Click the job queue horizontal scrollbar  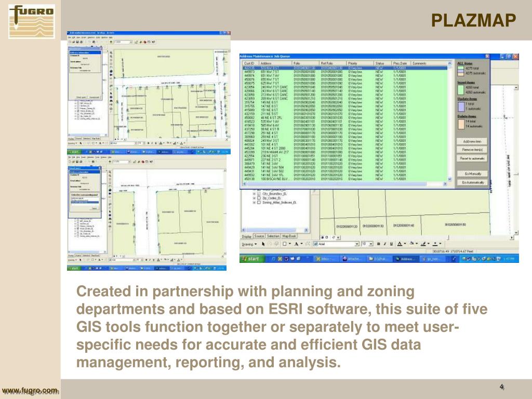345,184
